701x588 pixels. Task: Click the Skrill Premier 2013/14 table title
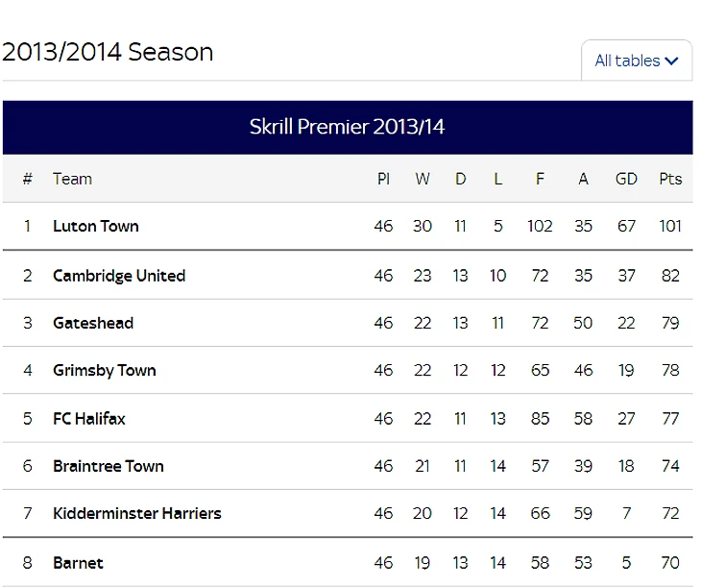348,128
